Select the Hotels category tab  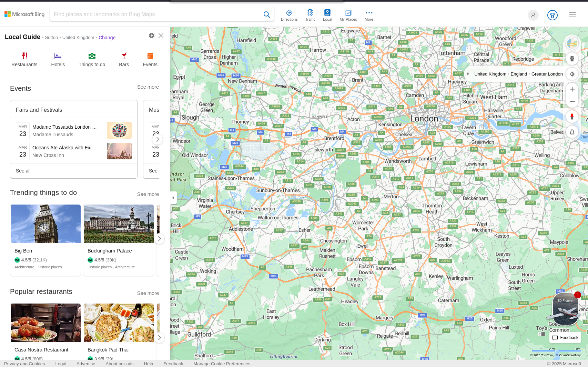coord(58,60)
